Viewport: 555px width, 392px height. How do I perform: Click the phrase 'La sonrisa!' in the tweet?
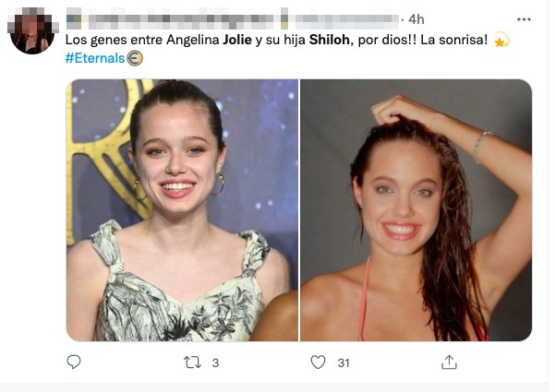pos(456,41)
